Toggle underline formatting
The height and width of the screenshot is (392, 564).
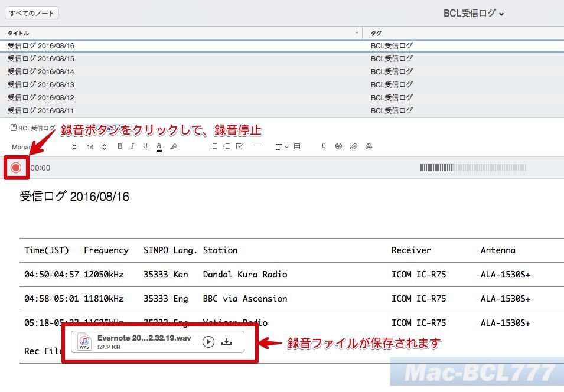point(144,146)
